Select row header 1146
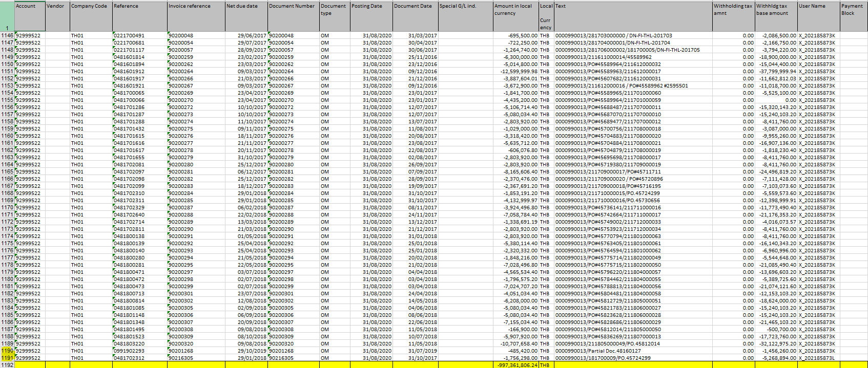The image size is (868, 368). [7, 36]
